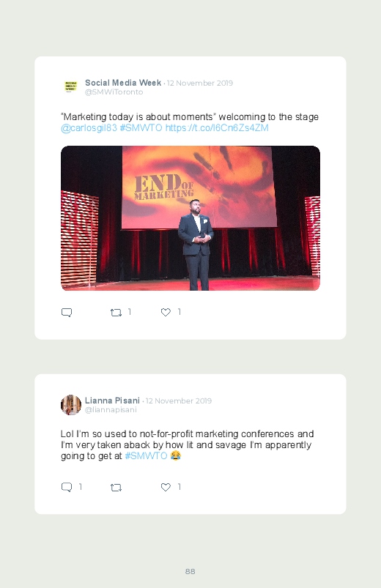Click reply icon on Social Media Week tweet

(67, 313)
